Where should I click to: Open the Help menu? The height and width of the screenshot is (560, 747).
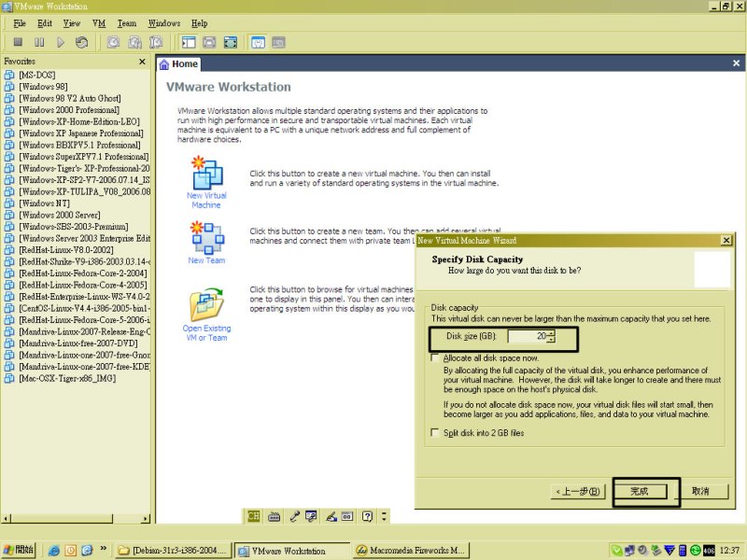pyautogui.click(x=200, y=23)
